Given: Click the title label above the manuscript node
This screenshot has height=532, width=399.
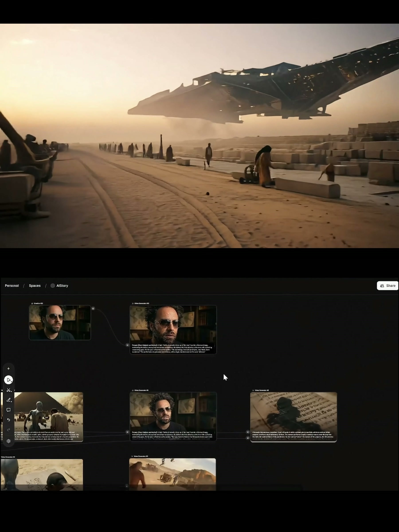Looking at the screenshot, I should click(x=260, y=390).
